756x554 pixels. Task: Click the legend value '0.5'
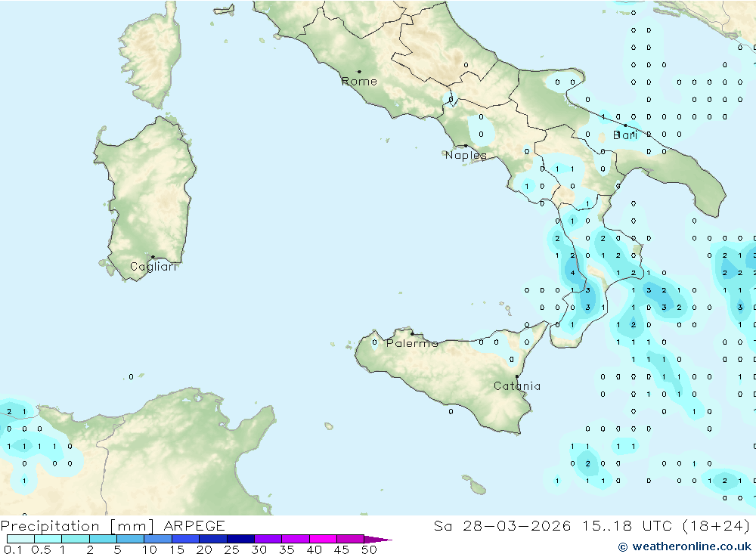pyautogui.click(x=41, y=549)
